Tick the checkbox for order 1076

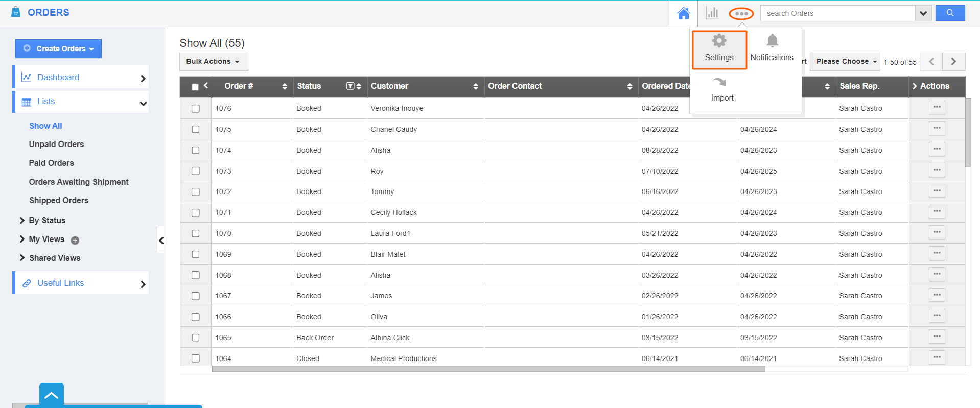(195, 109)
